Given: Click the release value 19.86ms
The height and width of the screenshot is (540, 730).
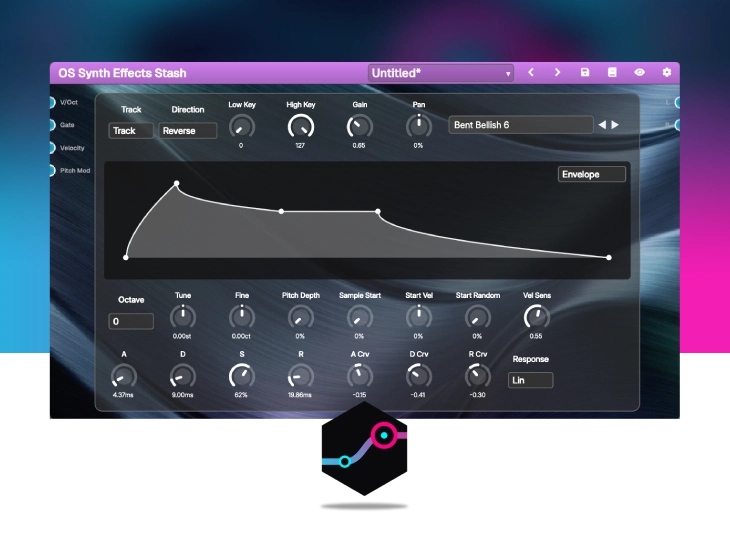Looking at the screenshot, I should [299, 395].
